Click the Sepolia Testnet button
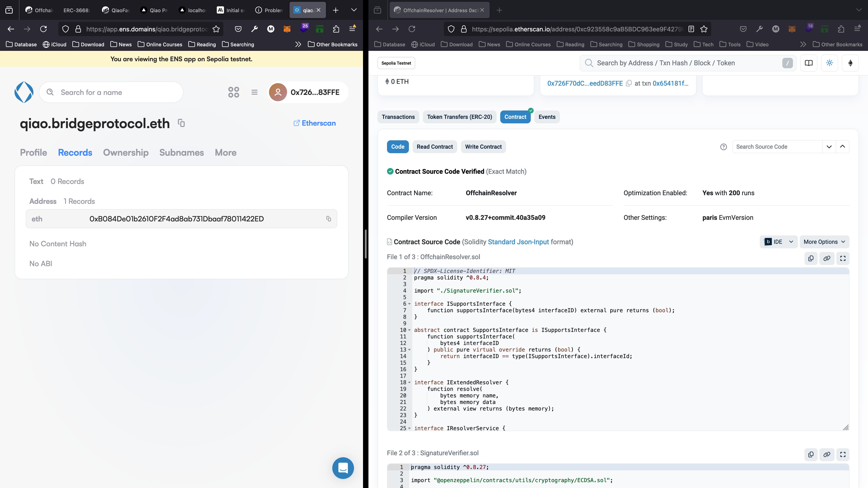This screenshot has height=488, width=868. pyautogui.click(x=396, y=63)
